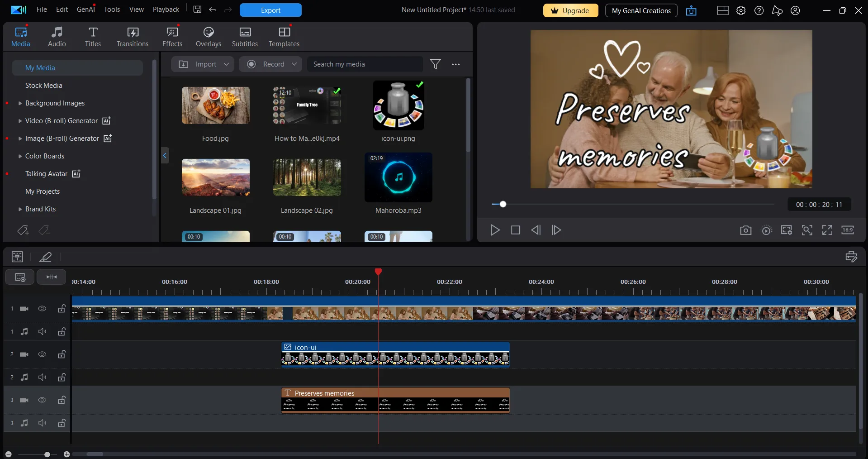Click the Upgrade button
Viewport: 868px width, 459px height.
pos(570,10)
